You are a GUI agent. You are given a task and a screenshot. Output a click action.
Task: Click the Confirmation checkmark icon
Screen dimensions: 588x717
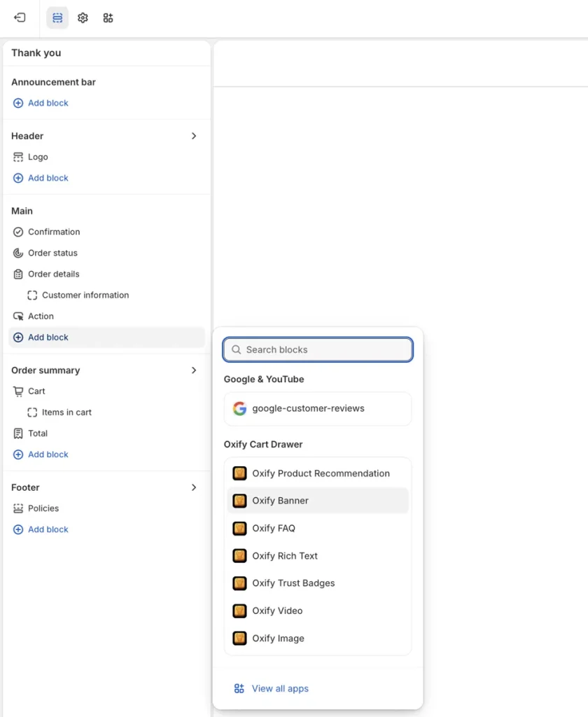coord(17,232)
